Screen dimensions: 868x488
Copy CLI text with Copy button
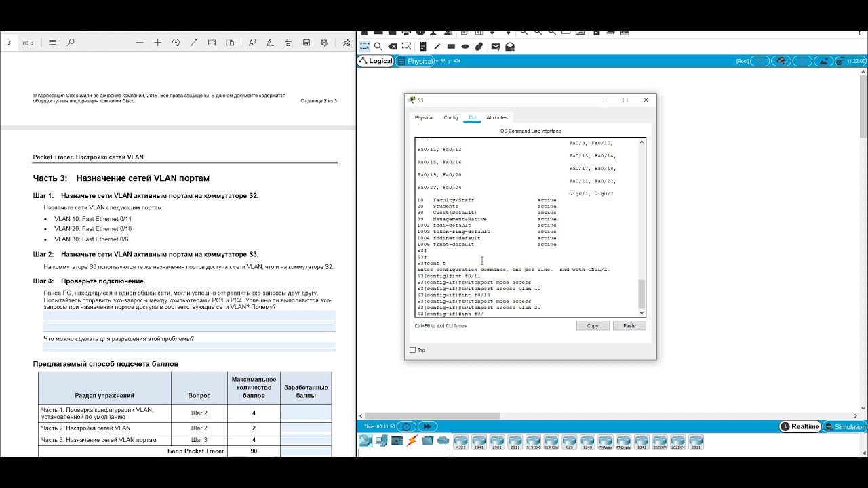593,326
